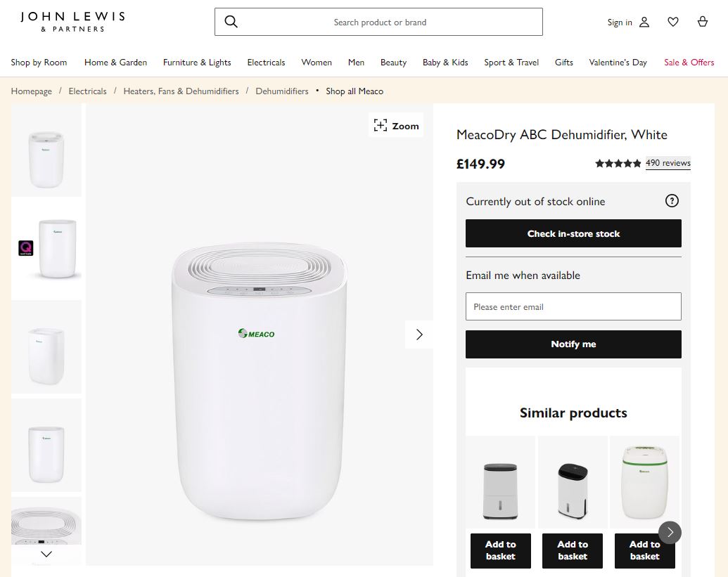The image size is (728, 577).
Task: Open the Electricals menu
Action: point(266,62)
